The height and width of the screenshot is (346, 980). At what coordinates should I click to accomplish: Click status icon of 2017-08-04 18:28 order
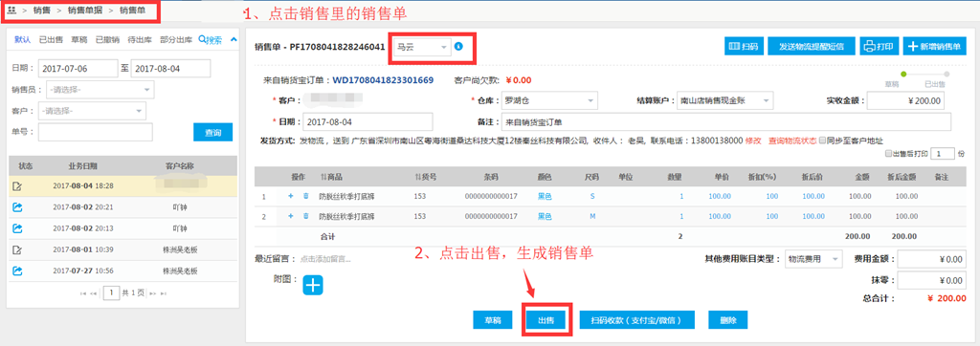[x=18, y=186]
